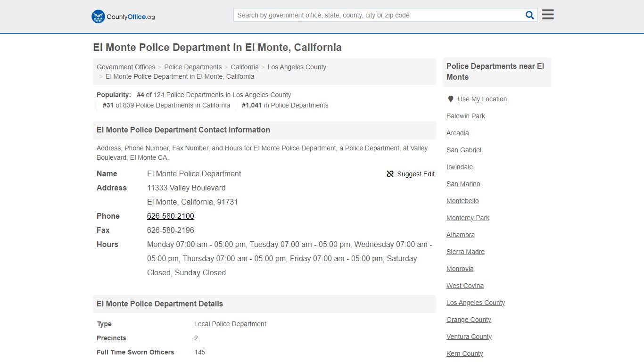644x362 pixels.
Task: Open San Gabriel police departments
Action: (464, 150)
